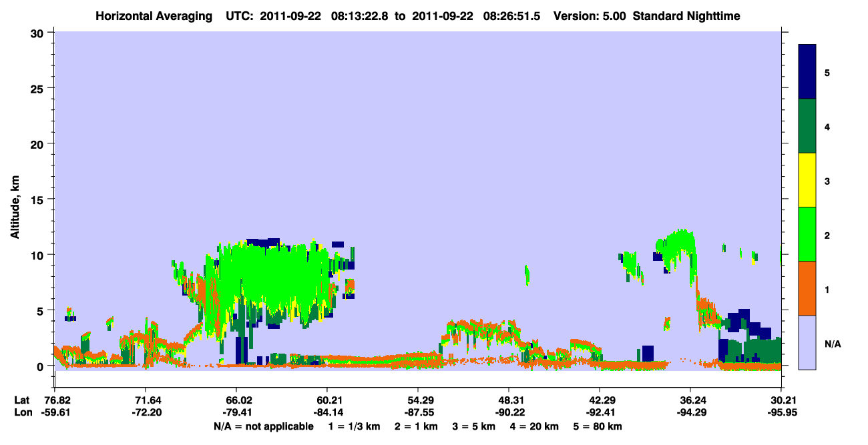Click the dark green color bar segment labeled 4
This screenshot has width=868, height=445.
pos(807,126)
